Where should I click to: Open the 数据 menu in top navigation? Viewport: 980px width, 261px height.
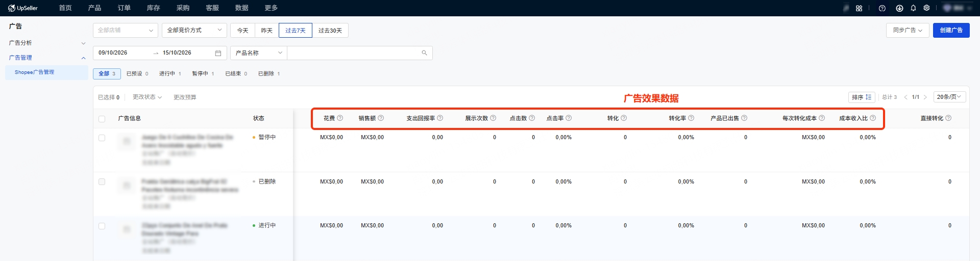tap(242, 8)
